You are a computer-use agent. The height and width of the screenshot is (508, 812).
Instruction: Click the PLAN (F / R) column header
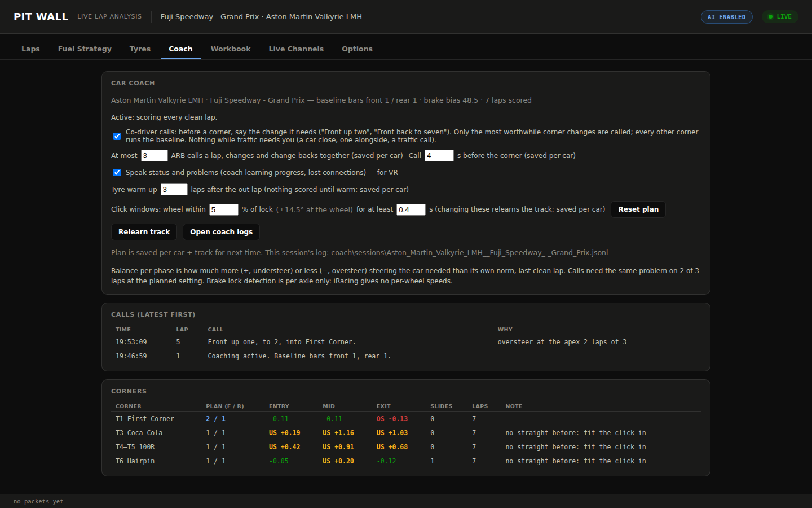pyautogui.click(x=225, y=406)
